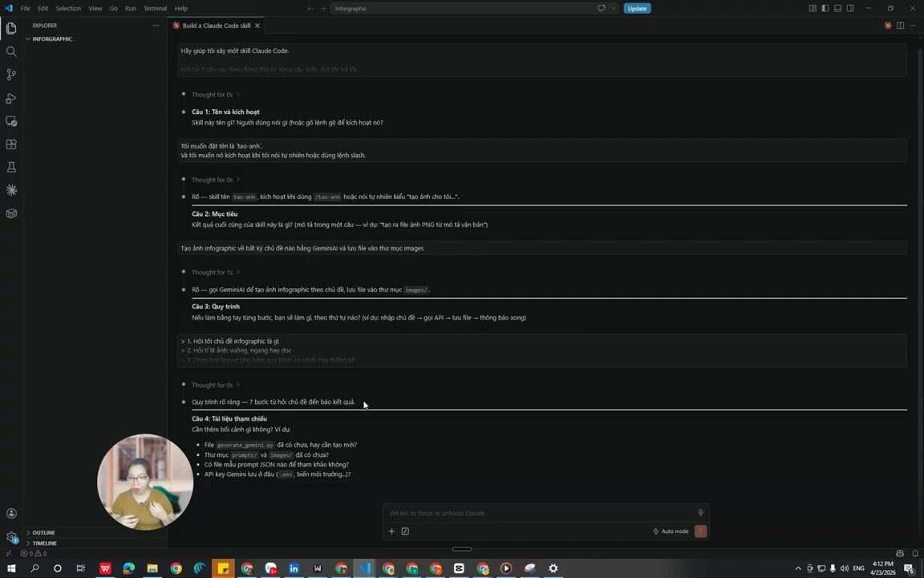Open the notifications bell in the status bar
The width and height of the screenshot is (924, 578).
915,553
